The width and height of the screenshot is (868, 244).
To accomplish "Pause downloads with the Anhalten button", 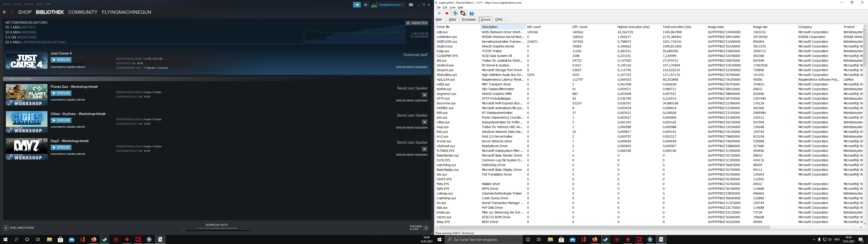I will [417, 23].
